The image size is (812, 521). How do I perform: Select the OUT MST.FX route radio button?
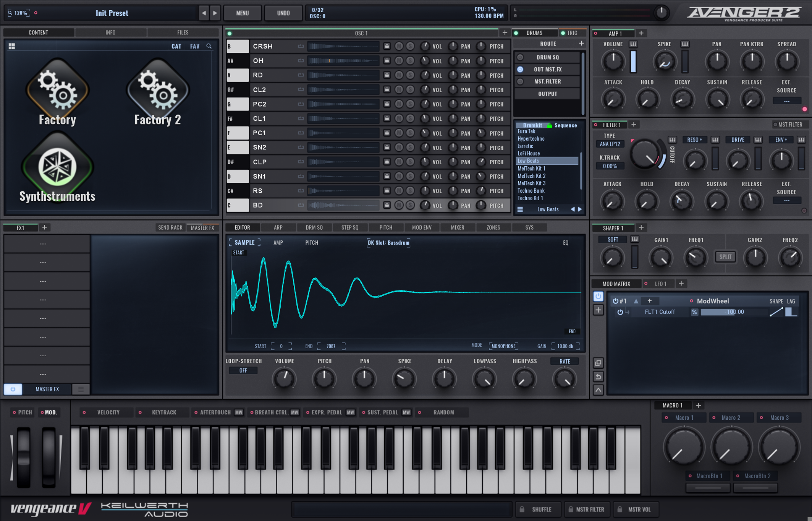[x=520, y=69]
